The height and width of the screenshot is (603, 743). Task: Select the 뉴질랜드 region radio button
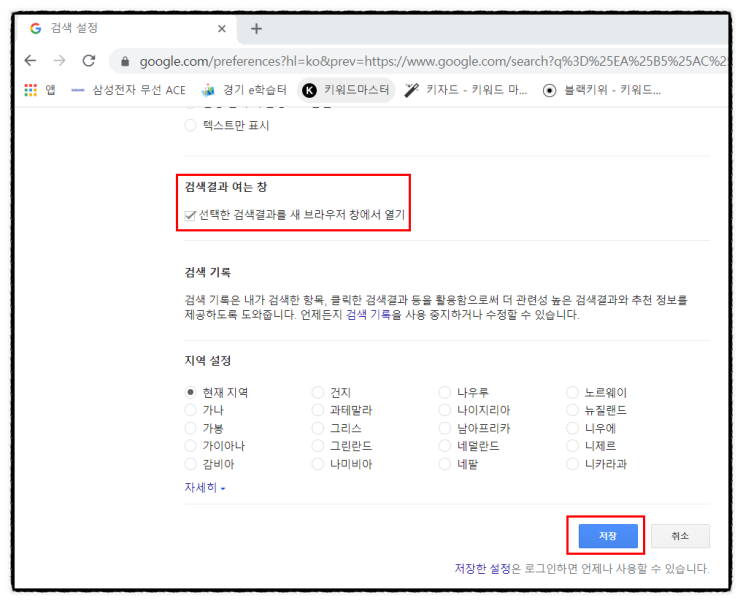coord(572,410)
